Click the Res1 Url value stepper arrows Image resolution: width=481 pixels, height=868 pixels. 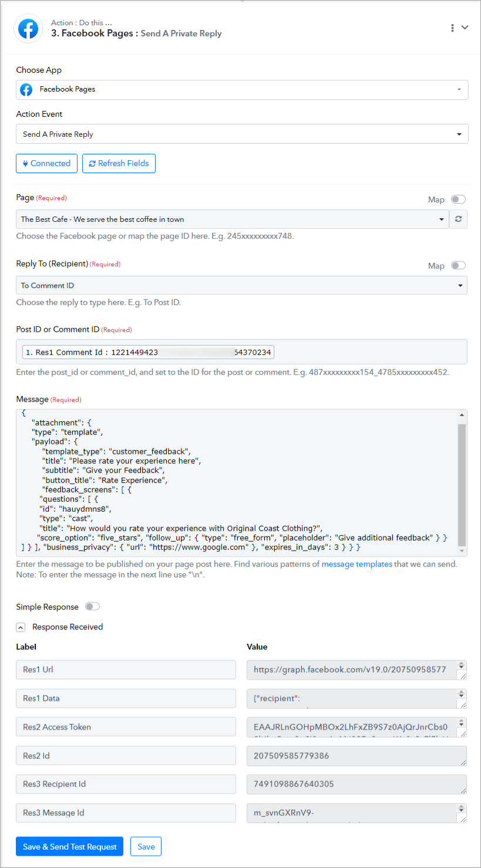click(x=462, y=666)
